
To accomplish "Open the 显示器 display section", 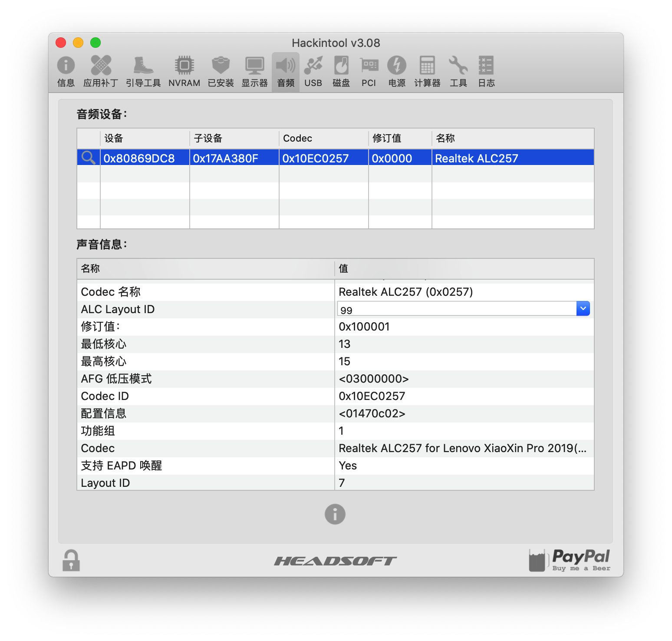I will (x=254, y=72).
